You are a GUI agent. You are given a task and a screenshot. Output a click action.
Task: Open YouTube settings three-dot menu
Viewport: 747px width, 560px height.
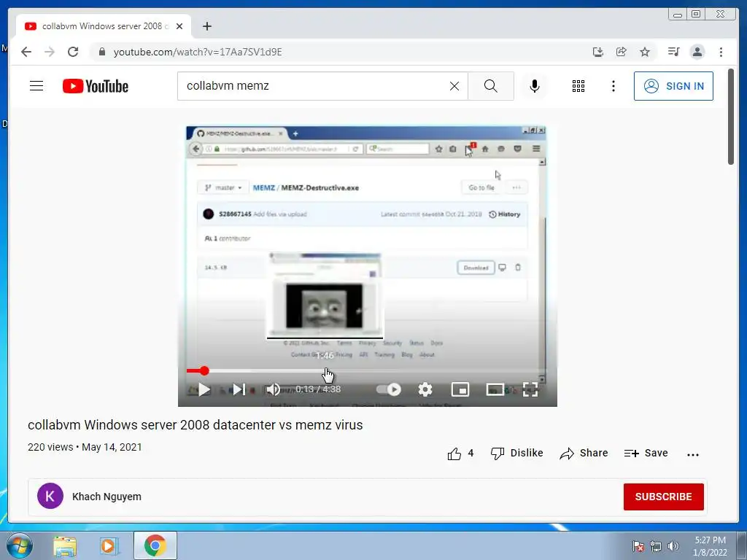(x=613, y=86)
